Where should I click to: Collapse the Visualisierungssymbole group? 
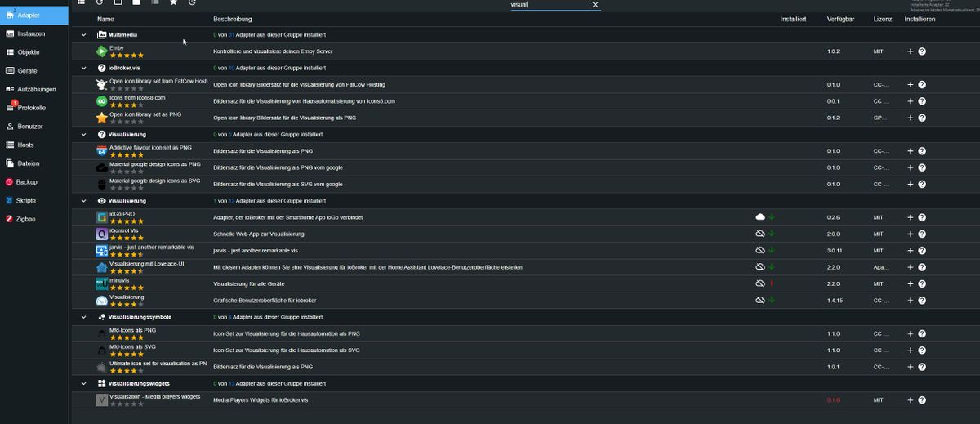[82, 316]
